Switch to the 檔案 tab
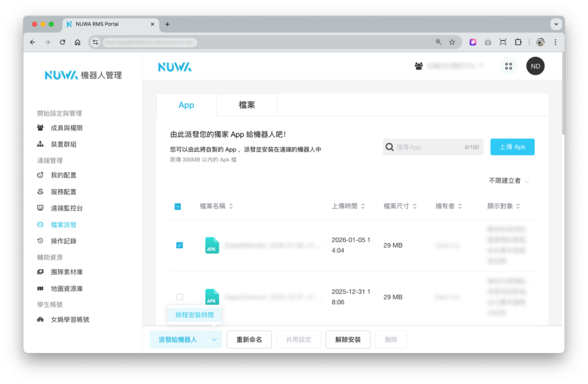The width and height of the screenshot is (588, 384). (x=247, y=105)
